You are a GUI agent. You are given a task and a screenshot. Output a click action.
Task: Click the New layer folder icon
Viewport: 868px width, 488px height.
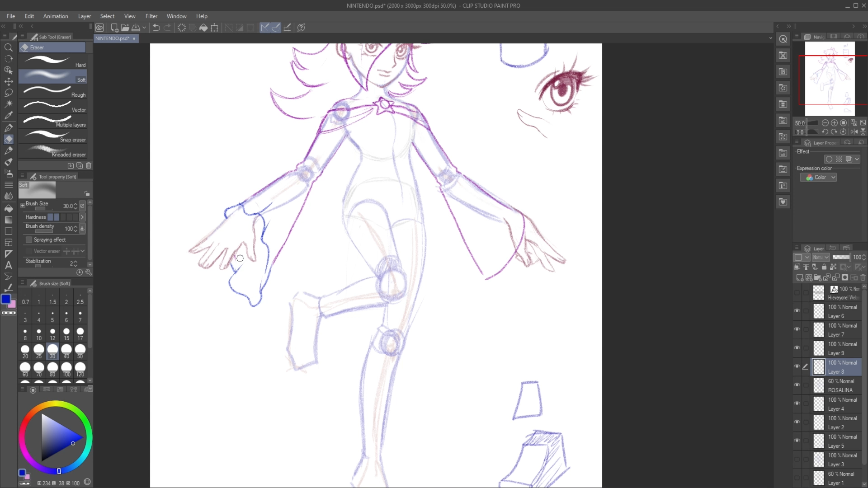[817, 277]
